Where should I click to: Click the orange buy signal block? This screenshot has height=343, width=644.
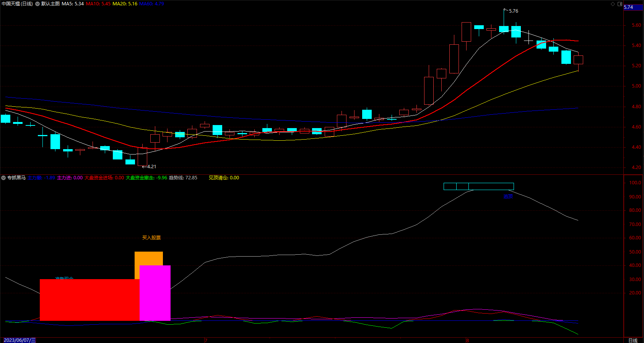coord(149,258)
